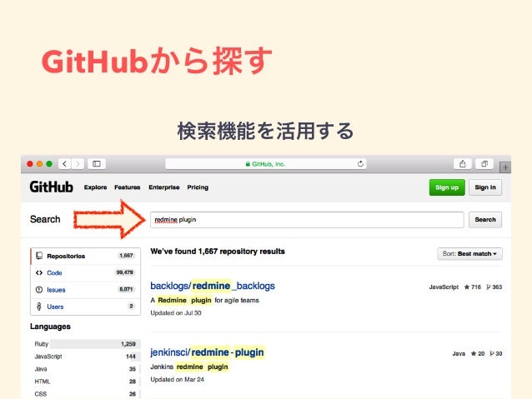Screen dimensions: 532x399
Task: Click the search field containing redmine plugin
Action: pyautogui.click(x=307, y=220)
